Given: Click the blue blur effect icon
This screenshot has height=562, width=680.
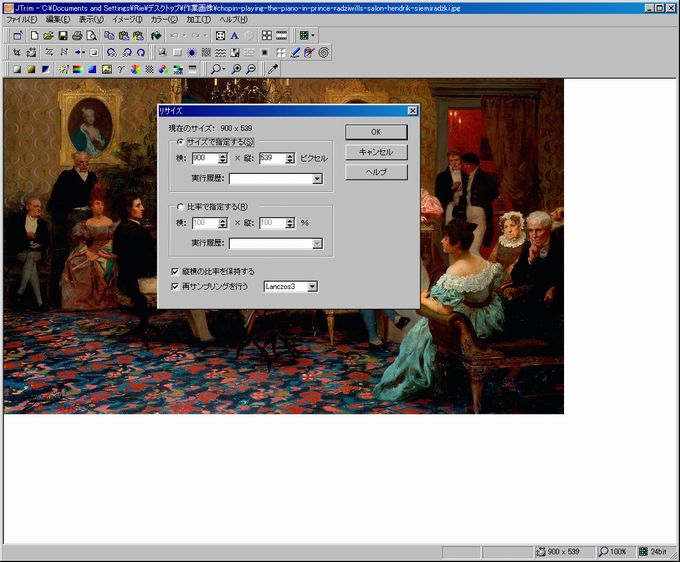Looking at the screenshot, I should tap(192, 52).
